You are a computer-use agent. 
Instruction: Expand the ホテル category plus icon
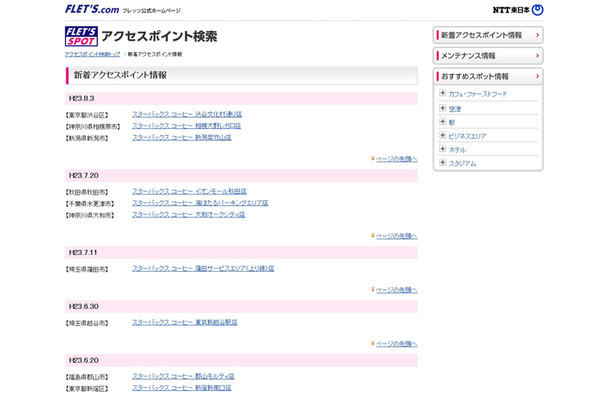442,149
